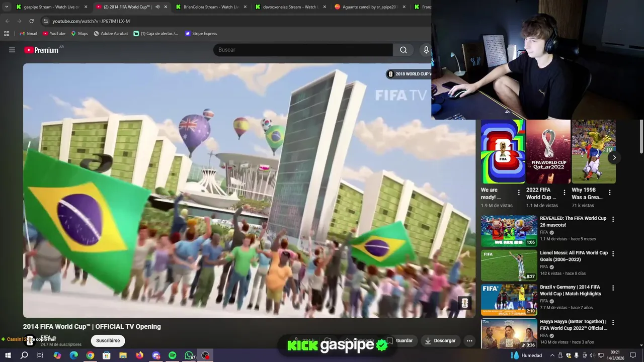Open options for Lionel Messi goals video

[613, 254]
